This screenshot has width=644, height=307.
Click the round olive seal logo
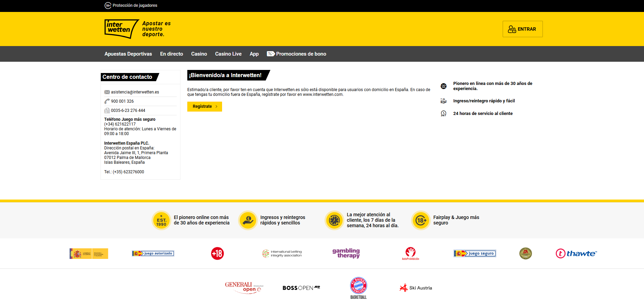point(525,253)
